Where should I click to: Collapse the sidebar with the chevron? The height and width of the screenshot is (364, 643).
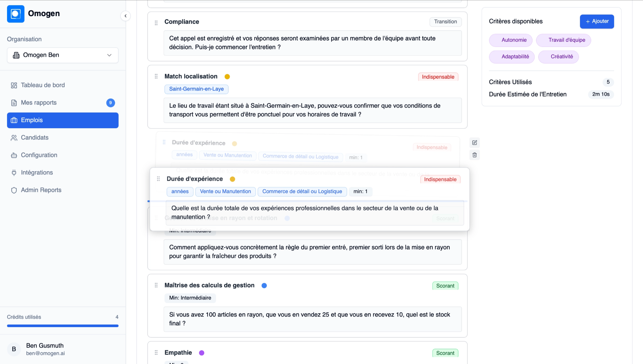[125, 16]
